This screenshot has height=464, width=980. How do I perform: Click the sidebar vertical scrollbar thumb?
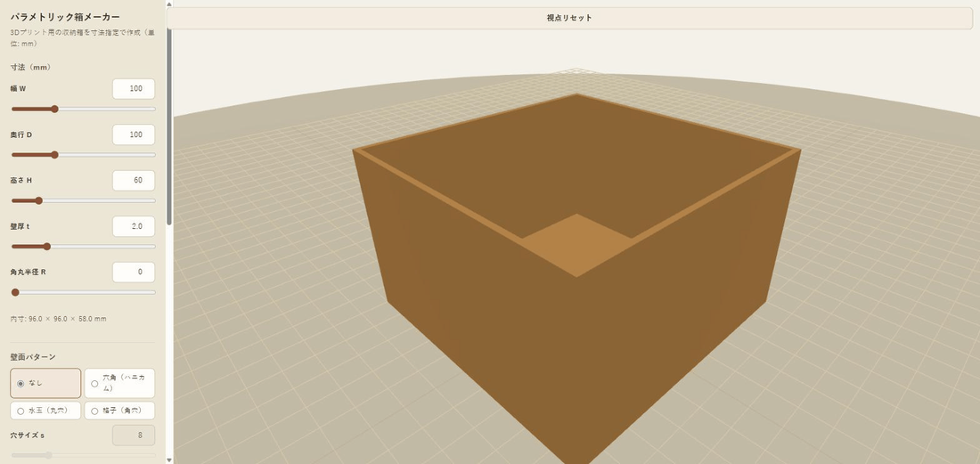168,118
